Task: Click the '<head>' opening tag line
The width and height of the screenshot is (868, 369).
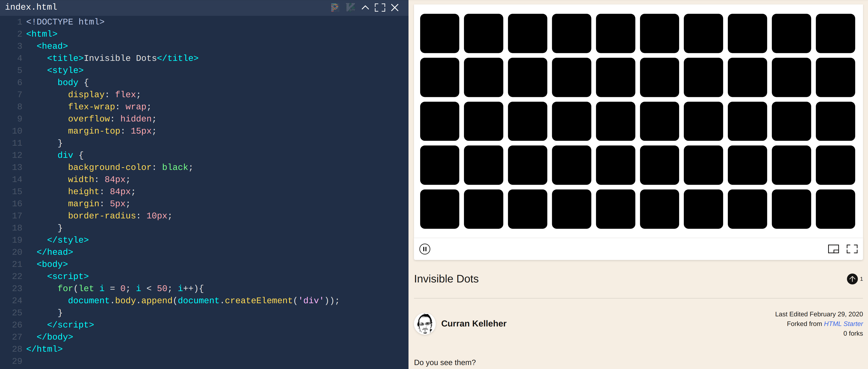Action: tap(52, 46)
